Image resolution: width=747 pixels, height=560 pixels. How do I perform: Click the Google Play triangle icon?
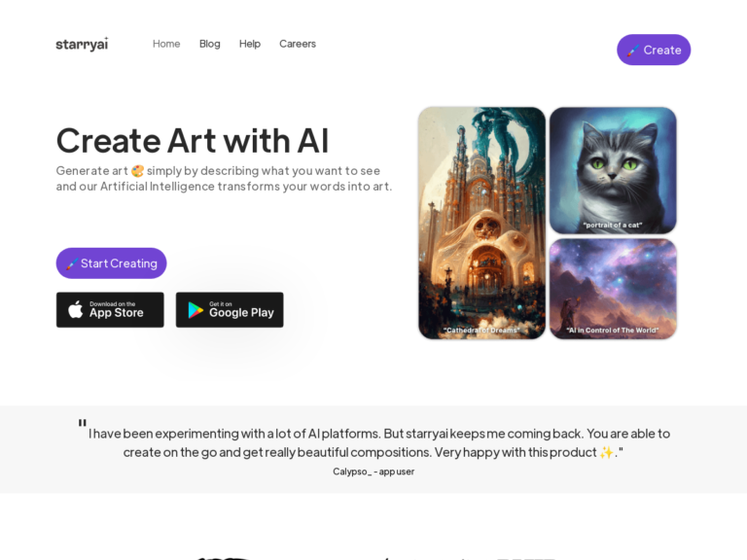(196, 310)
